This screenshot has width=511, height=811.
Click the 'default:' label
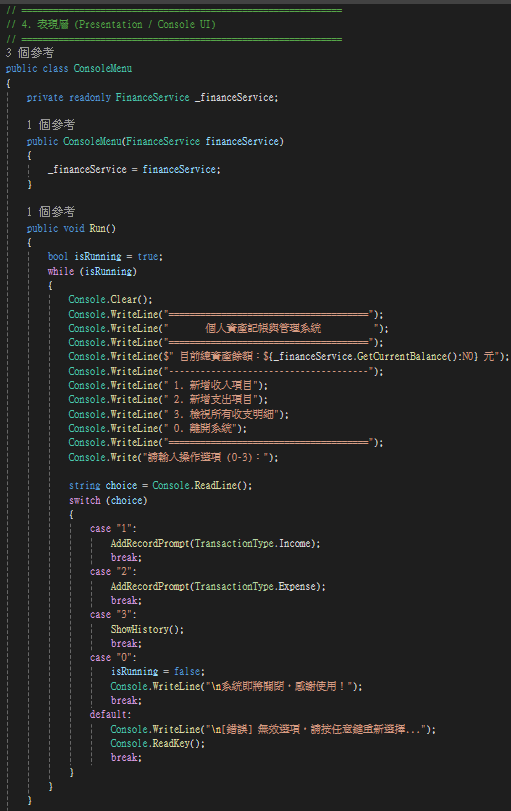click(111, 714)
